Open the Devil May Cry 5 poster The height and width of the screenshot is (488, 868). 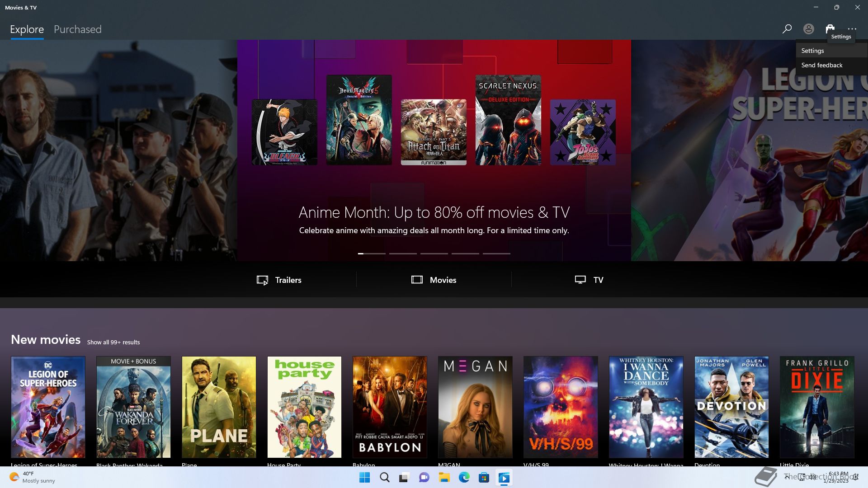tap(359, 120)
